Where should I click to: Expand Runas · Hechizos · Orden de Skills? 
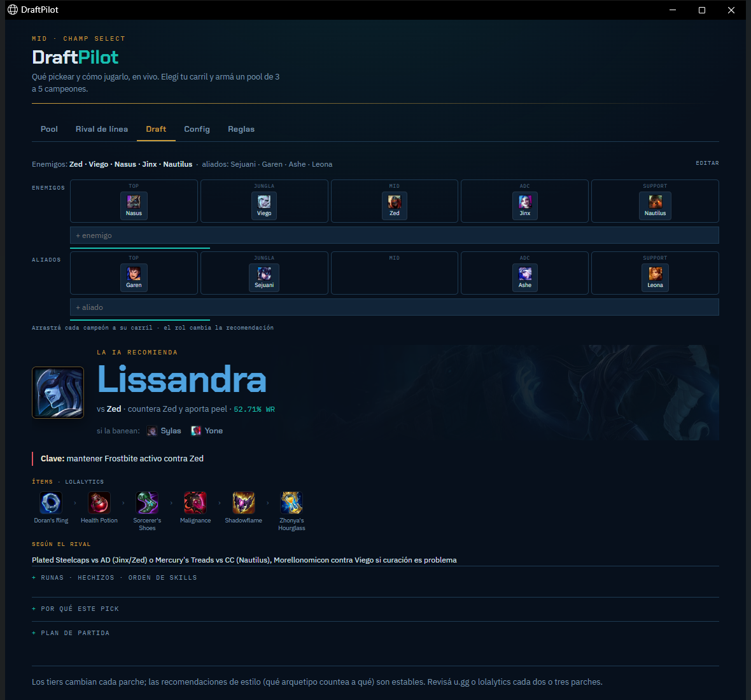[x=115, y=578]
